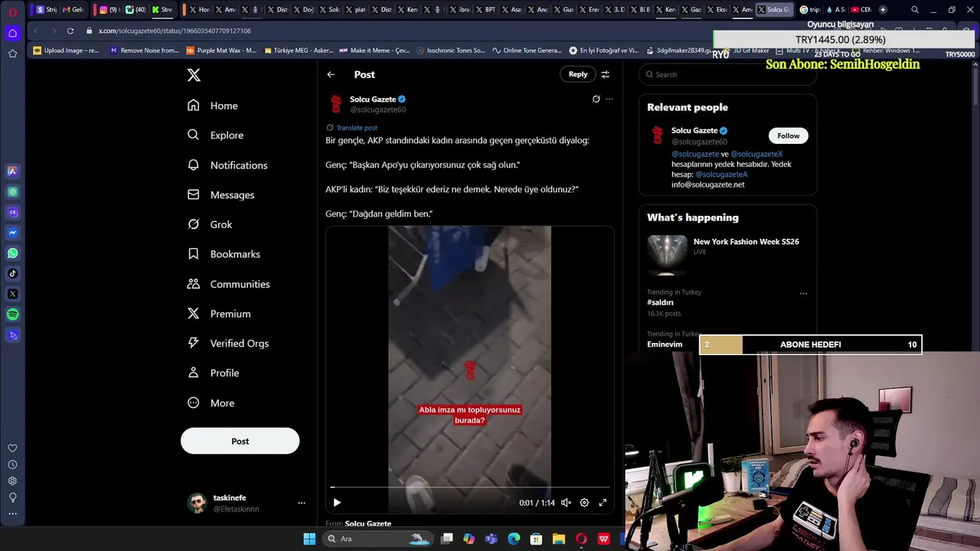
Task: Click the Search field on X
Action: [x=727, y=74]
